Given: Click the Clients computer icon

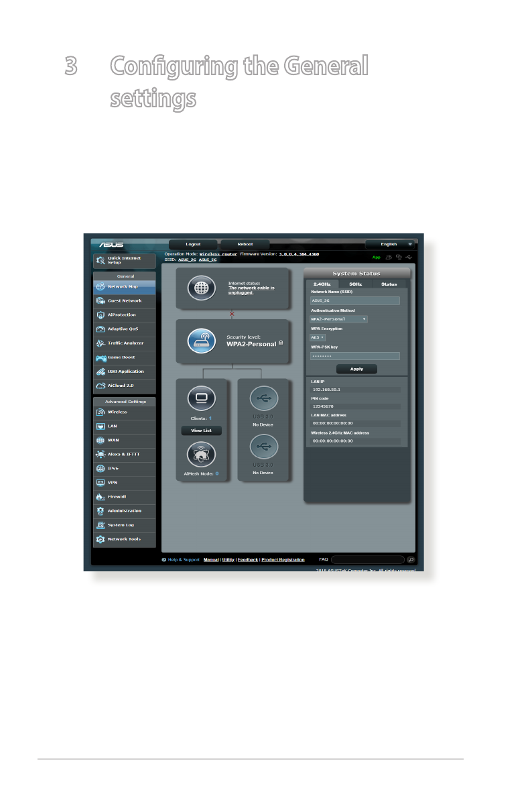Looking at the screenshot, I should tap(201, 398).
